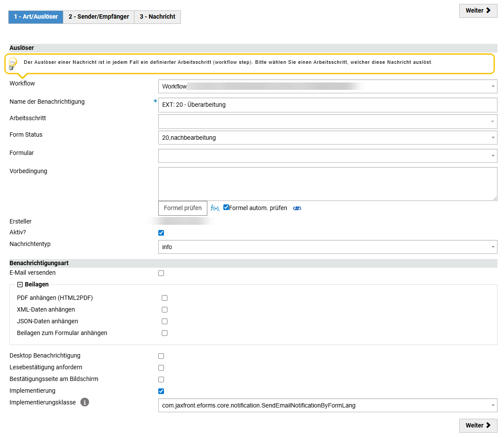Enable Desktop Benachrichtigung option
The image size is (504, 437).
click(x=161, y=356)
